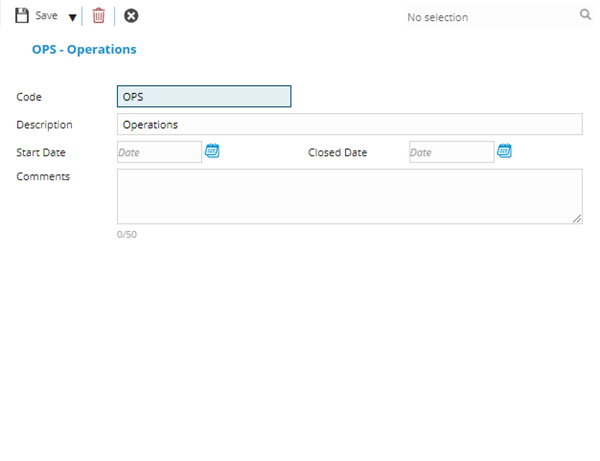Delete the record using the trash icon
Viewport: 600px width, 461px height.
[98, 16]
